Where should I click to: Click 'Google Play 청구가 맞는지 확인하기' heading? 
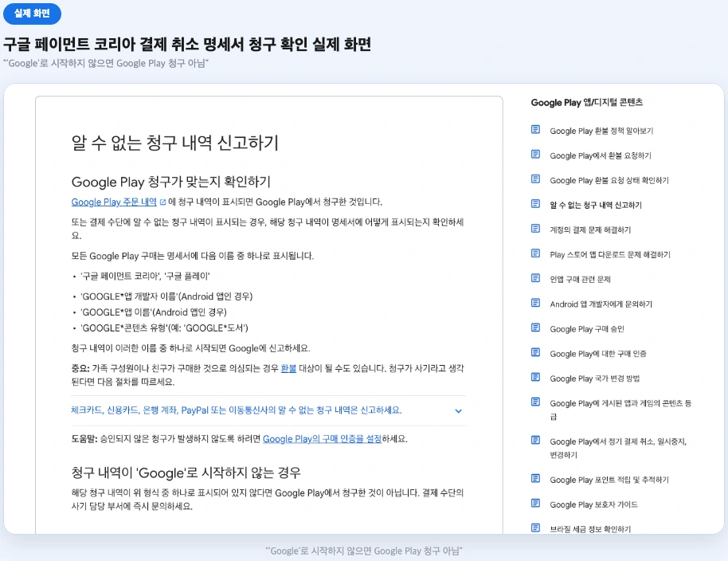(171, 182)
